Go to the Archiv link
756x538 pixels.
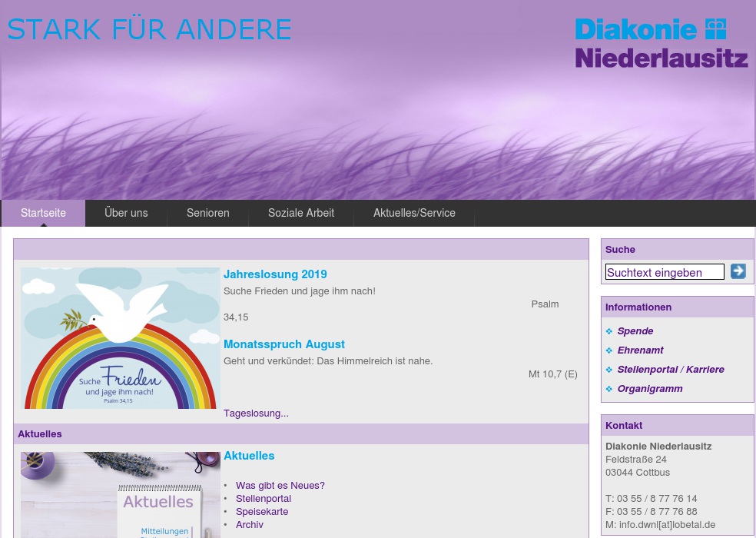point(249,525)
